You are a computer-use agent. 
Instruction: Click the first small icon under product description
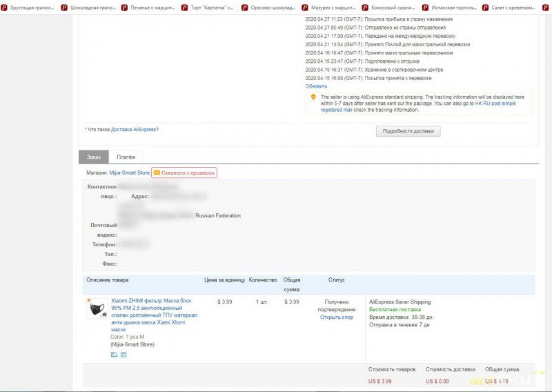[114, 355]
